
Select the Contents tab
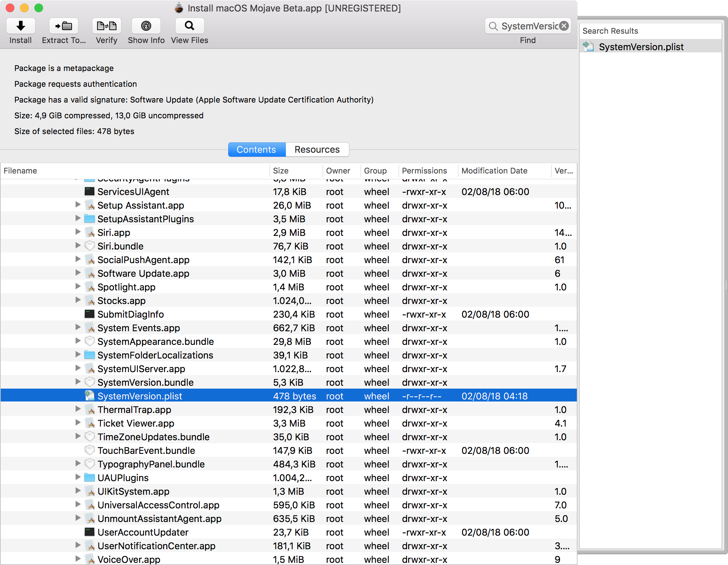point(257,149)
